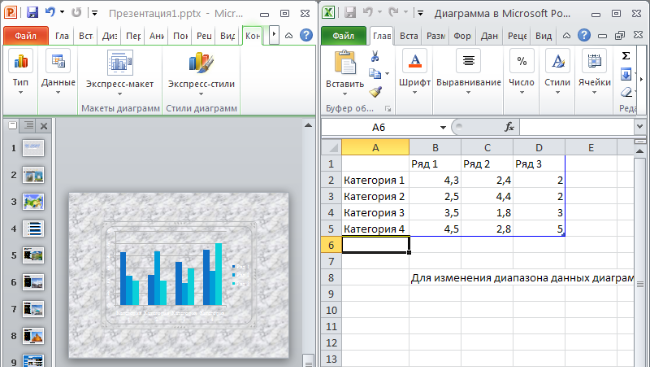Image resolution: width=650 pixels, height=367 pixels.
Task: Switch to Excel Рецензирование tab
Action: [x=517, y=36]
